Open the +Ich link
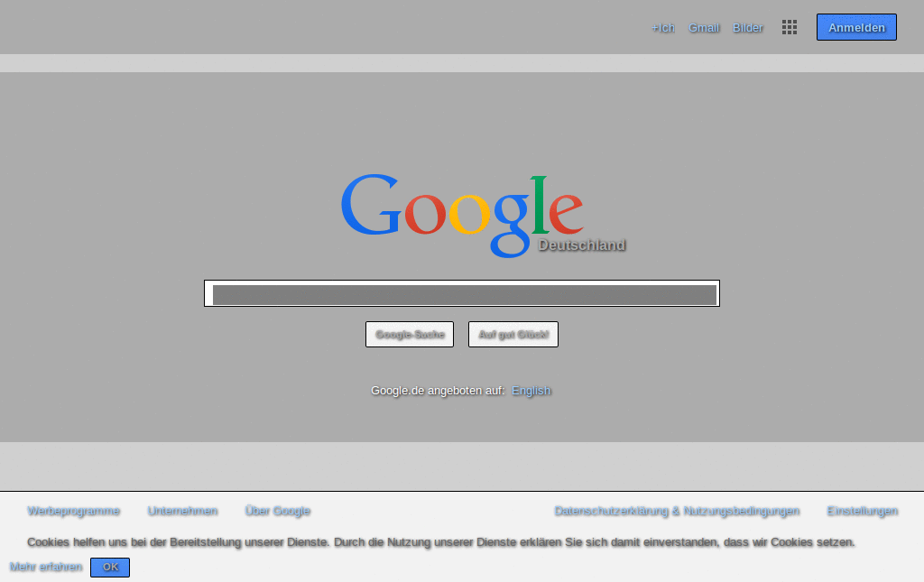 663,28
